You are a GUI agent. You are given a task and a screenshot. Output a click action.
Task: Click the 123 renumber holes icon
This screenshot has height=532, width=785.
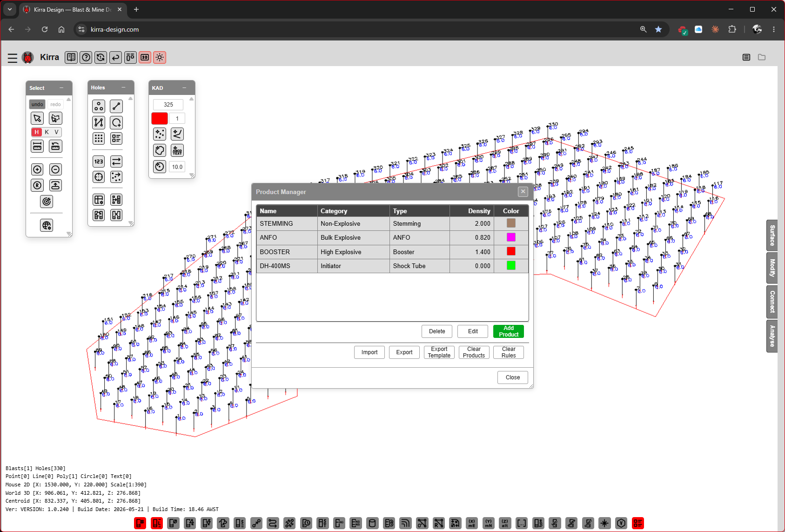coord(99,162)
